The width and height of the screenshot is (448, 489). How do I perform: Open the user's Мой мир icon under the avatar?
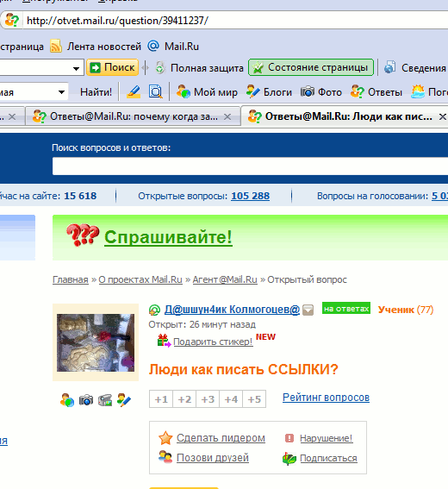pyautogui.click(x=67, y=400)
